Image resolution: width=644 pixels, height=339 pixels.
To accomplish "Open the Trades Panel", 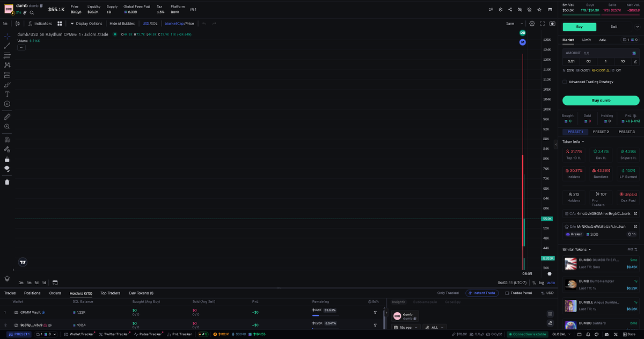I will click(518, 293).
